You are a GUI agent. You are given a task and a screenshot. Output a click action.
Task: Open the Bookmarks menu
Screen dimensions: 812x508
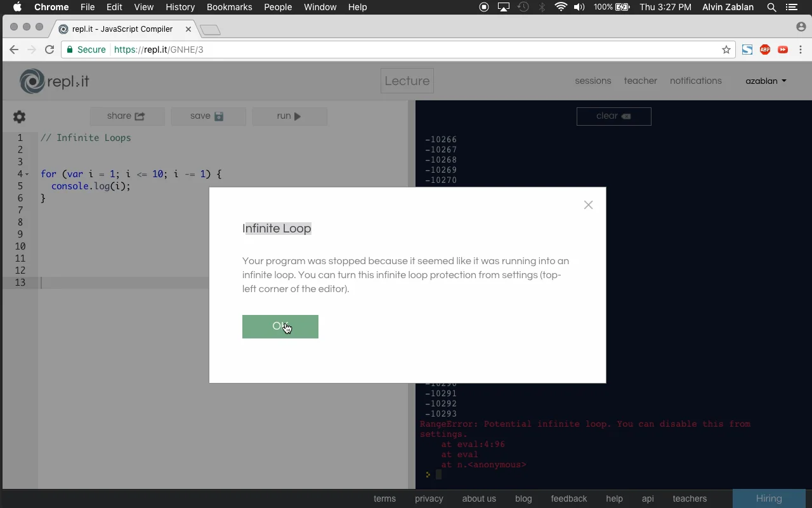click(x=230, y=7)
